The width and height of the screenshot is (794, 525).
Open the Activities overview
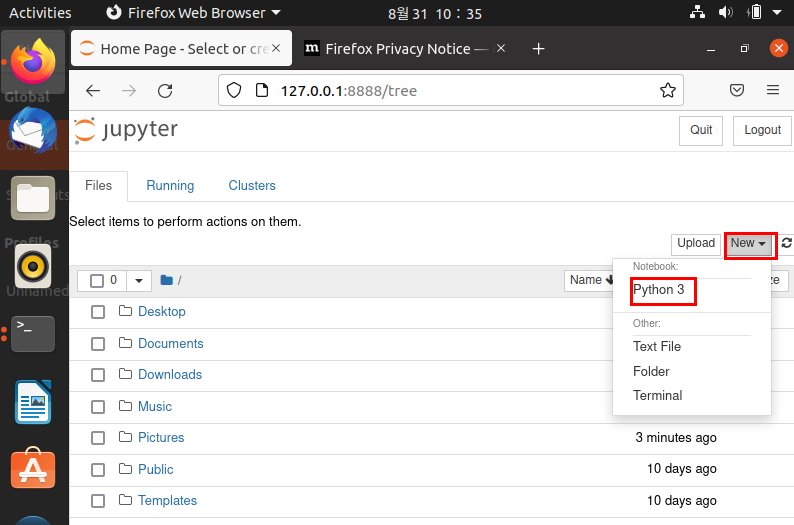[41, 13]
